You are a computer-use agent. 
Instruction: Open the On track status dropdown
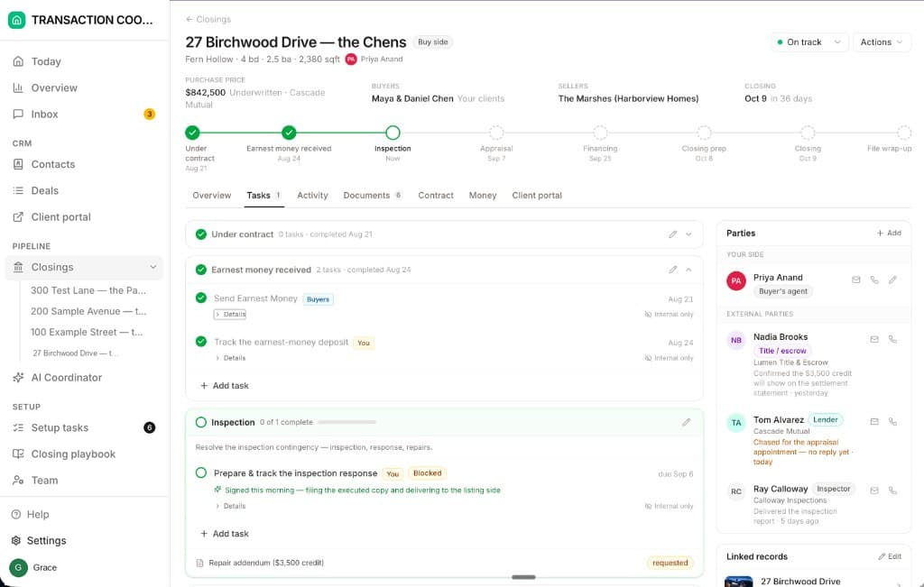[x=809, y=42]
